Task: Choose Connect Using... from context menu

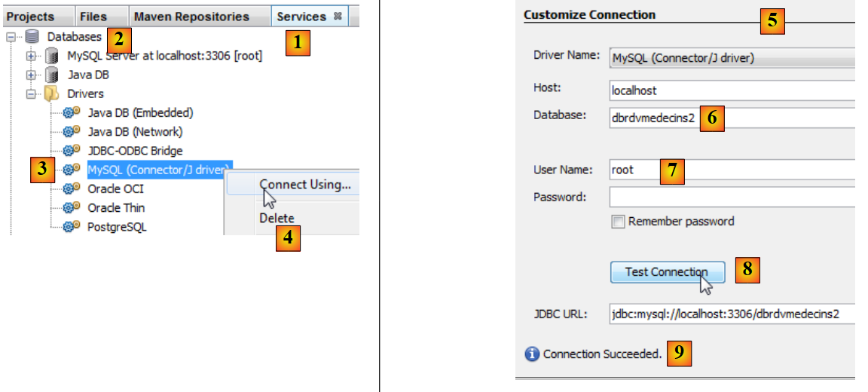Action: pyautogui.click(x=305, y=185)
